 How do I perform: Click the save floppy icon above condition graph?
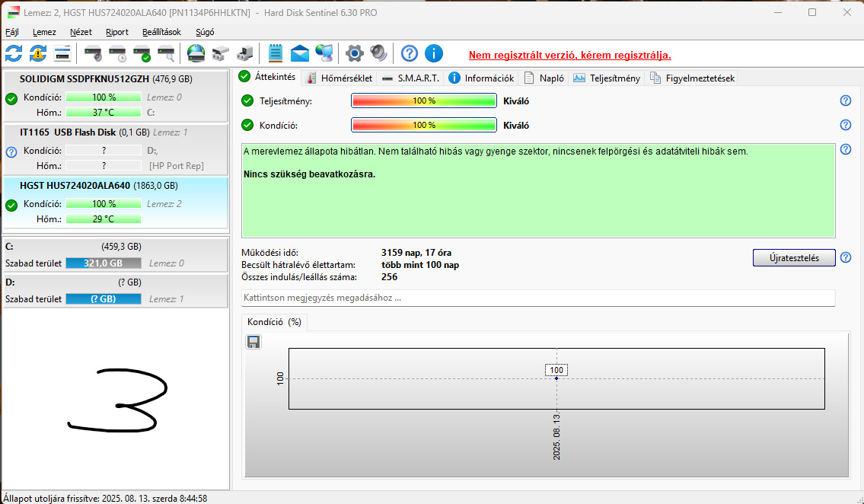point(253,342)
